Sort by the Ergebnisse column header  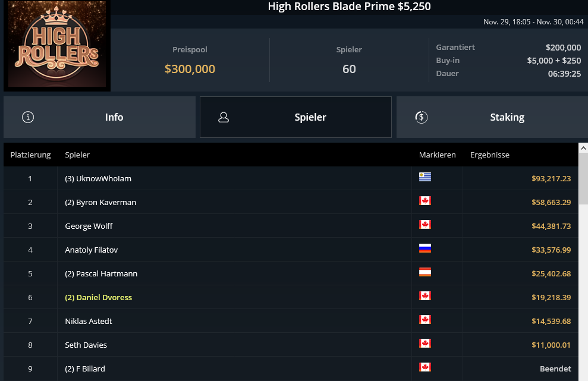coord(489,155)
